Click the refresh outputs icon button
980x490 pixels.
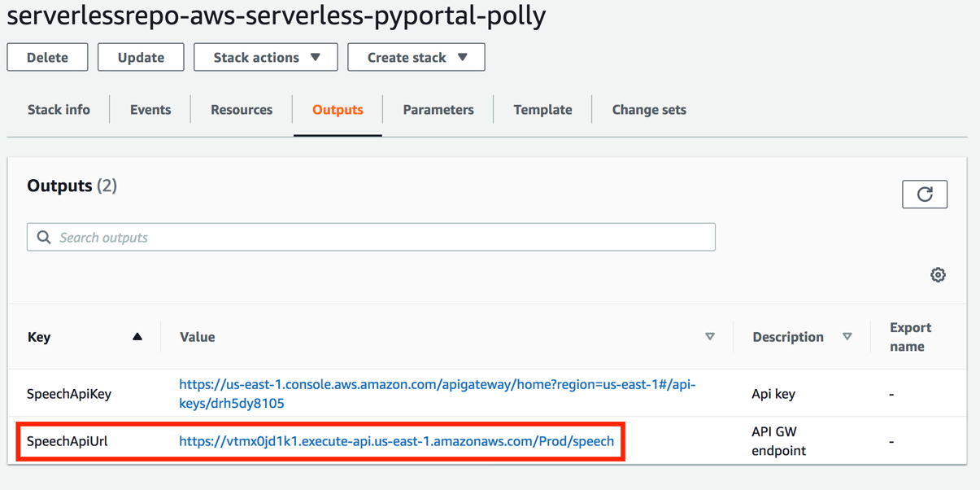tap(925, 195)
